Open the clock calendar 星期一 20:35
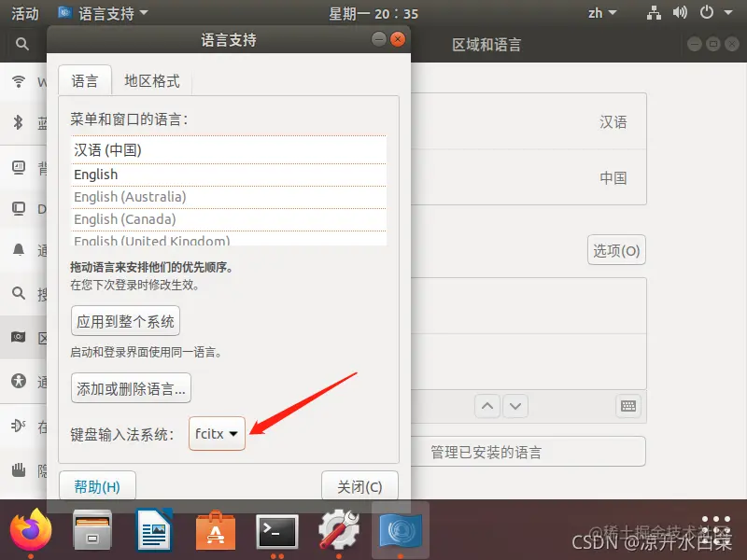 [x=373, y=13]
